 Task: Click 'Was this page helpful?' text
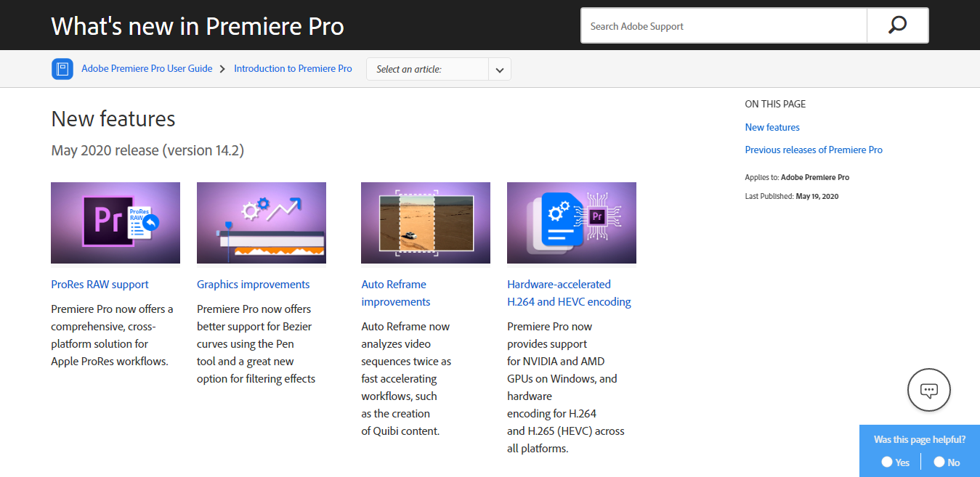pyautogui.click(x=920, y=439)
